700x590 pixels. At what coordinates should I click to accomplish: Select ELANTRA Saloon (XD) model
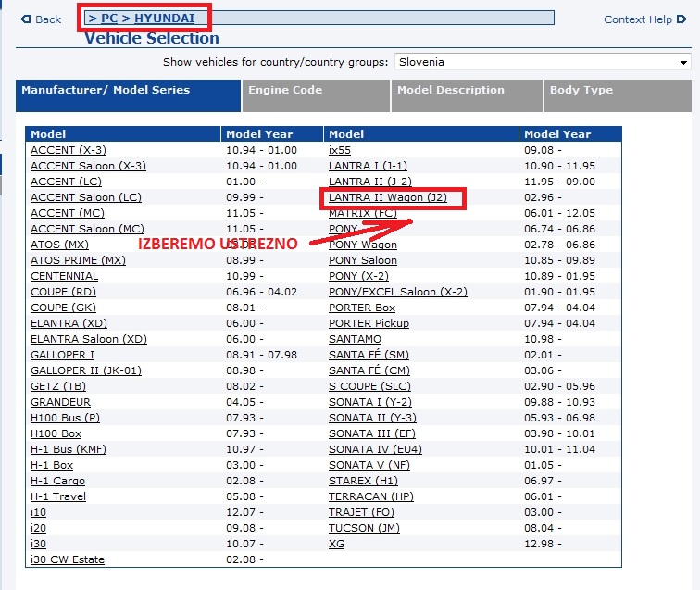[89, 339]
